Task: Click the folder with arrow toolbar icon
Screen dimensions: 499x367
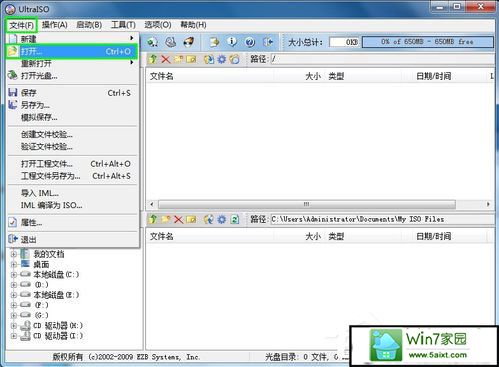Action: click(214, 42)
